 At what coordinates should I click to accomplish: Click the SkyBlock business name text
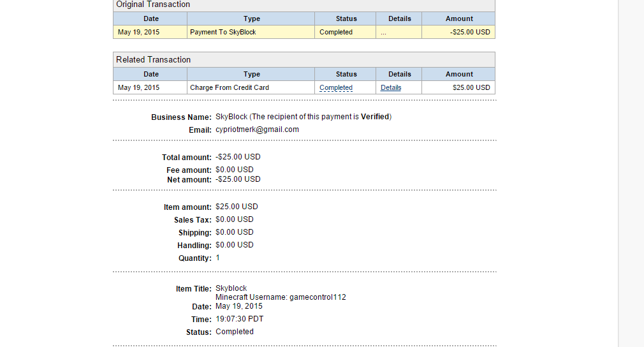click(231, 117)
